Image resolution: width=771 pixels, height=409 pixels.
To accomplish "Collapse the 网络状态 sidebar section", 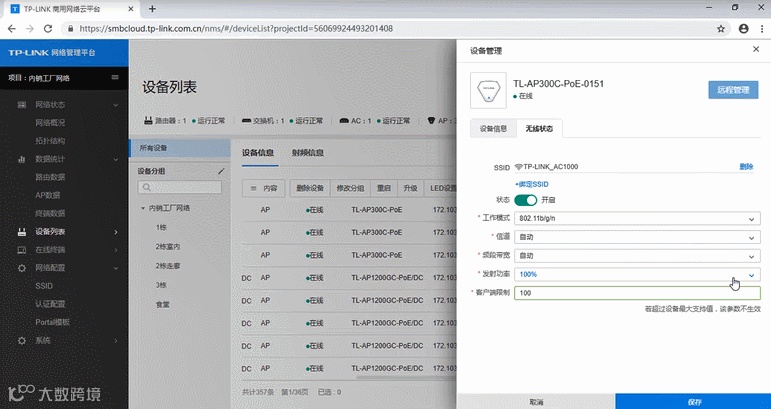I will [116, 105].
